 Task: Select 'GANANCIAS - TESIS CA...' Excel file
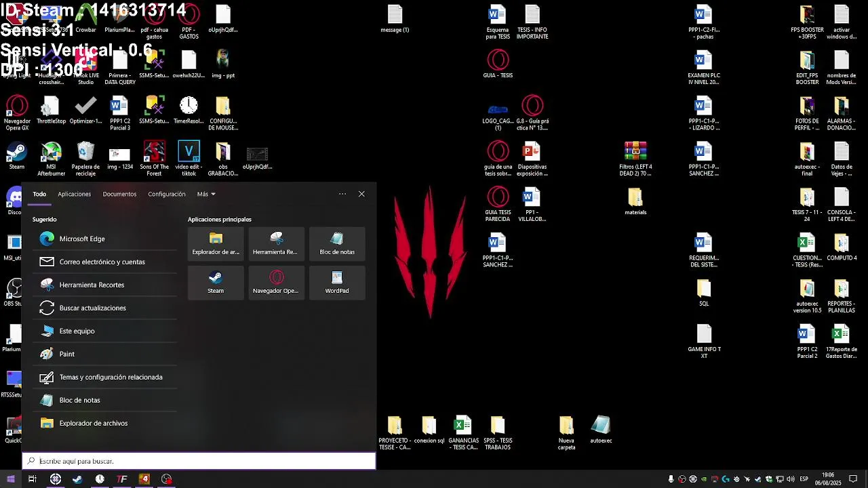(x=463, y=432)
